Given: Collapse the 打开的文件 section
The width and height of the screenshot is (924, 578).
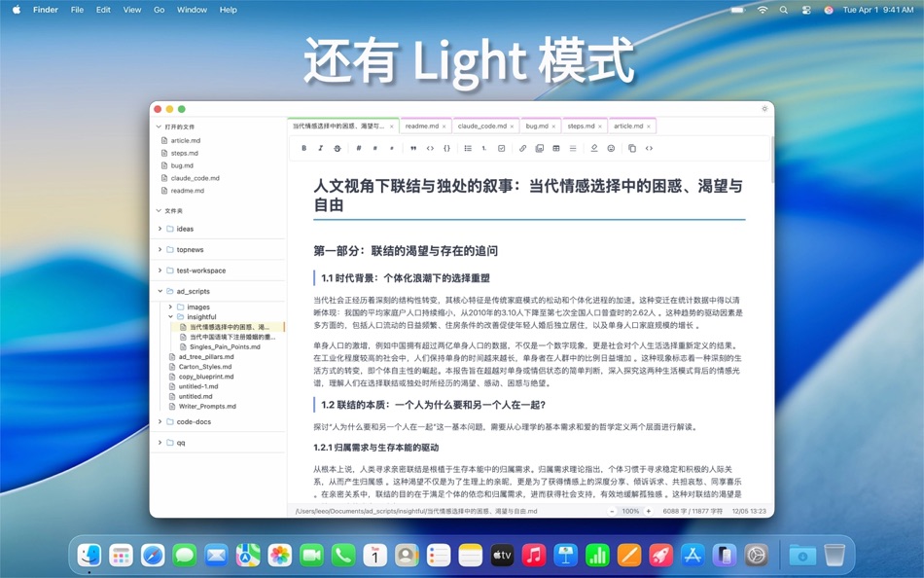Looking at the screenshot, I should tap(159, 126).
